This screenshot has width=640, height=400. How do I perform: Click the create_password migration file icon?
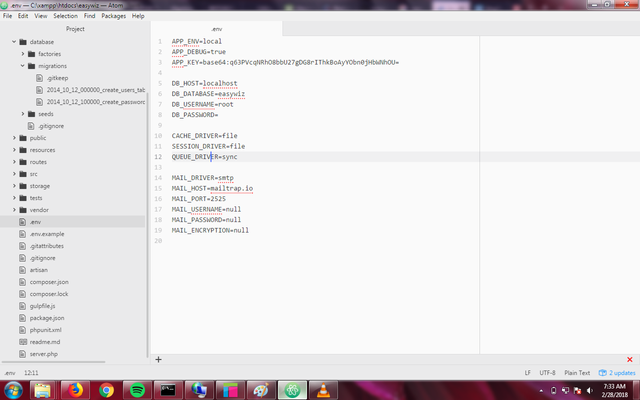point(39,102)
